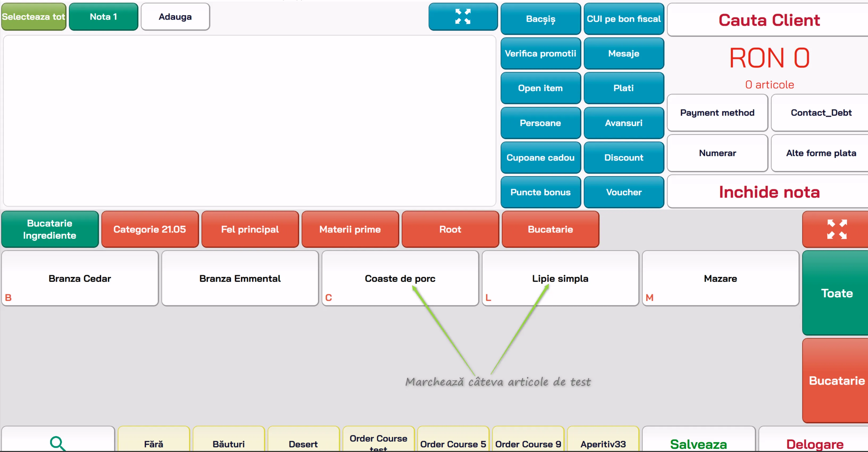Open the Bacșiș option
This screenshot has width=868, height=452.
point(540,19)
